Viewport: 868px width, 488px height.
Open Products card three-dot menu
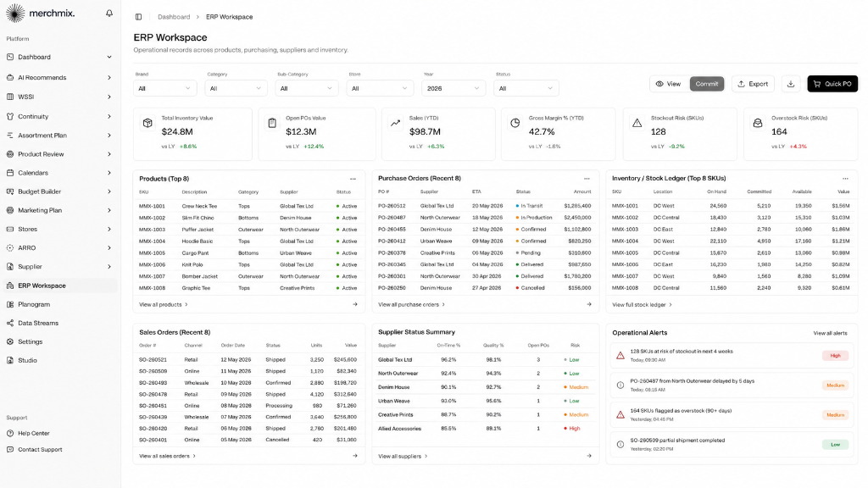(x=353, y=179)
